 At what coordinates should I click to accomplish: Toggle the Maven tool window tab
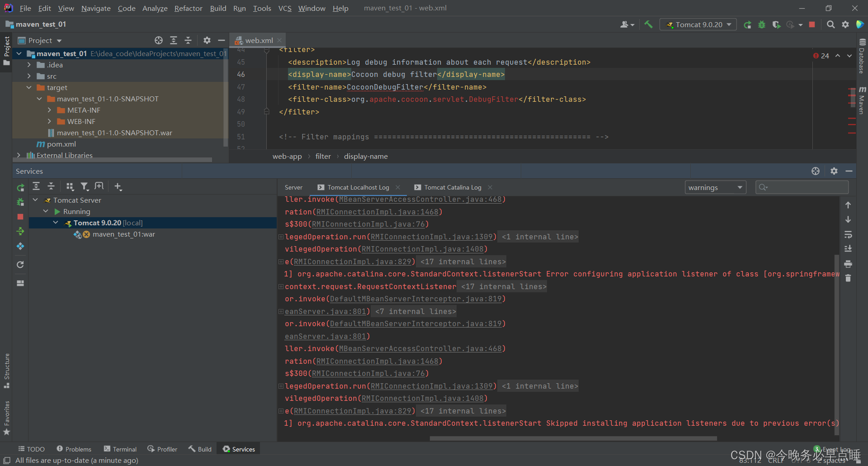(862, 100)
